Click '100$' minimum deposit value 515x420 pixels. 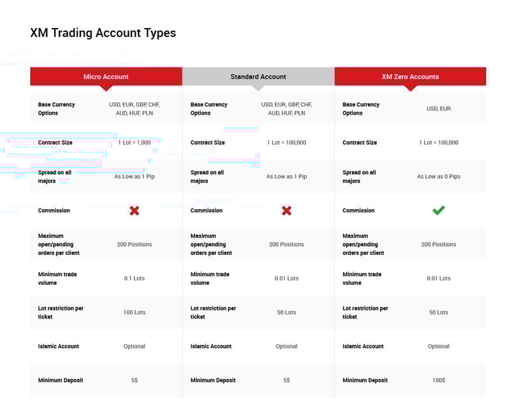tap(439, 380)
